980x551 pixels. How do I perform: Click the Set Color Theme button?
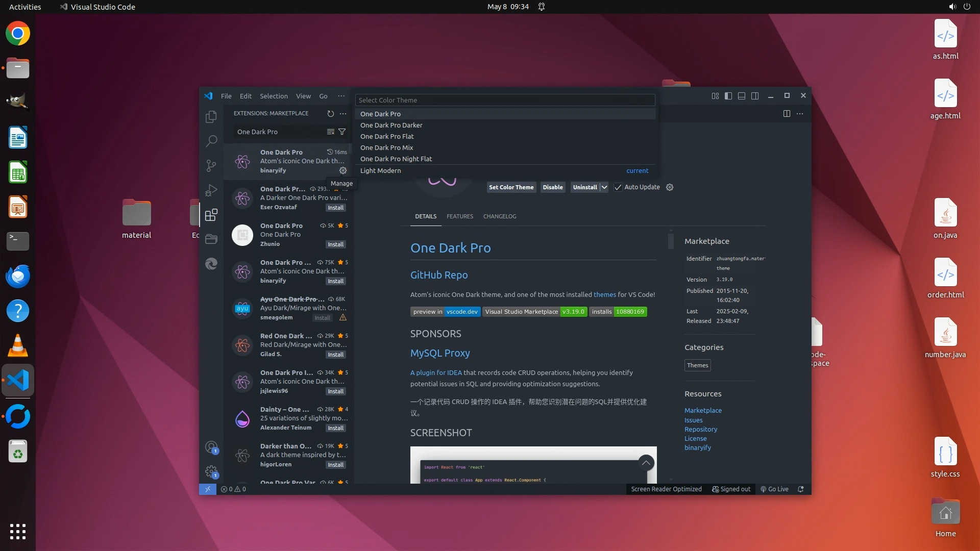pos(511,187)
